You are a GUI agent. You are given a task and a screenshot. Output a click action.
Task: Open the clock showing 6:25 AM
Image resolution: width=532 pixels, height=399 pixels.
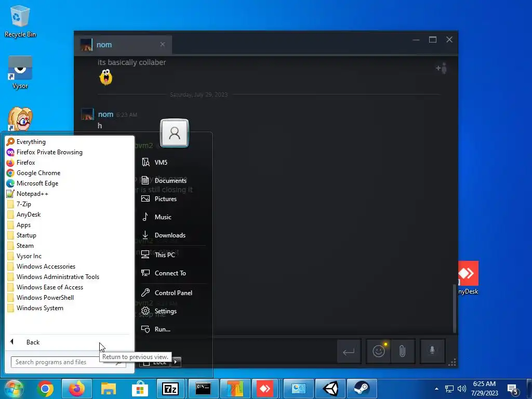485,389
